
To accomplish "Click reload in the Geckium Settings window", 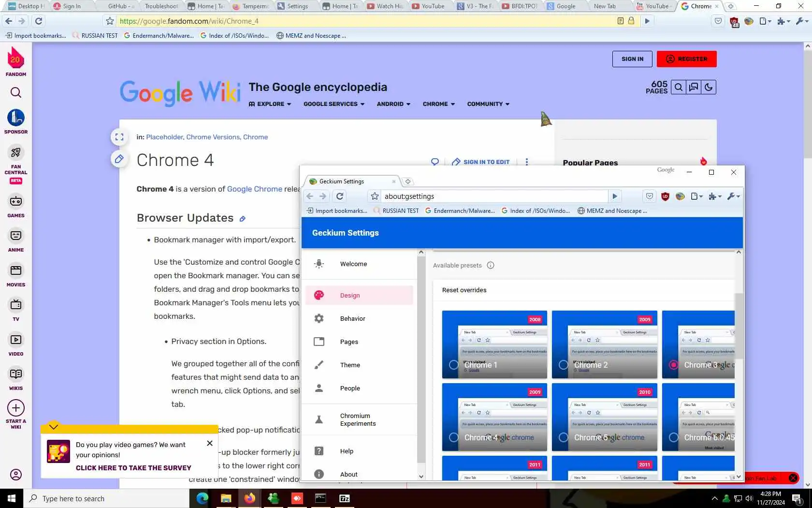I will click(340, 196).
